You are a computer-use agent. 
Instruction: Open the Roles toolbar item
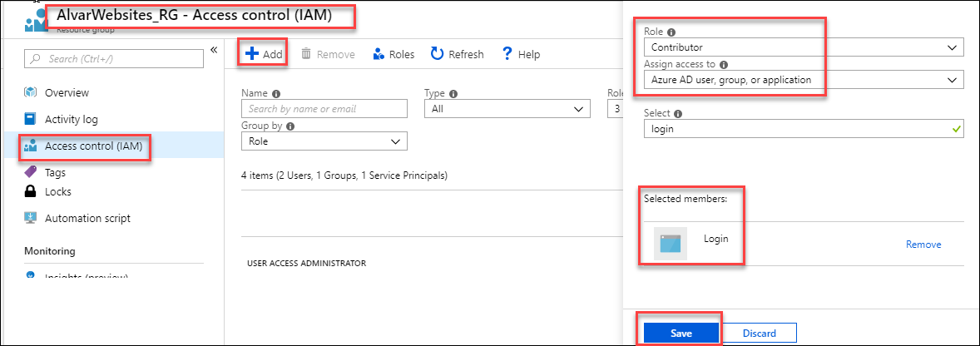[393, 54]
